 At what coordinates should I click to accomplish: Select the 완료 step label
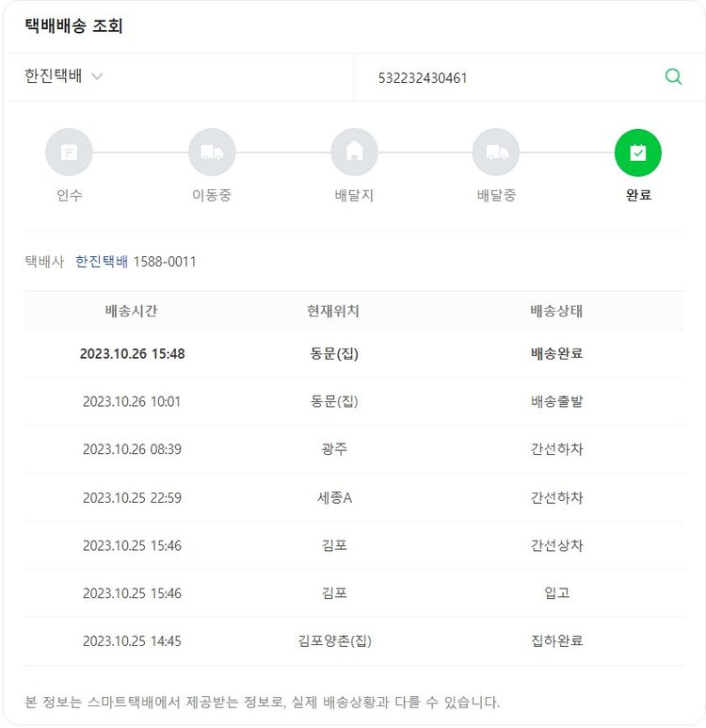pyautogui.click(x=638, y=196)
